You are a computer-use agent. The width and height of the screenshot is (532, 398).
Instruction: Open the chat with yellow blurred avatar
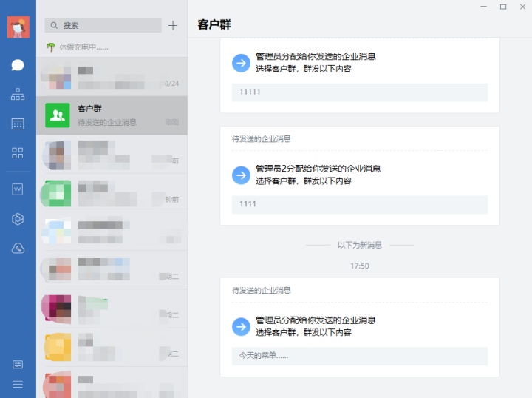(112, 347)
